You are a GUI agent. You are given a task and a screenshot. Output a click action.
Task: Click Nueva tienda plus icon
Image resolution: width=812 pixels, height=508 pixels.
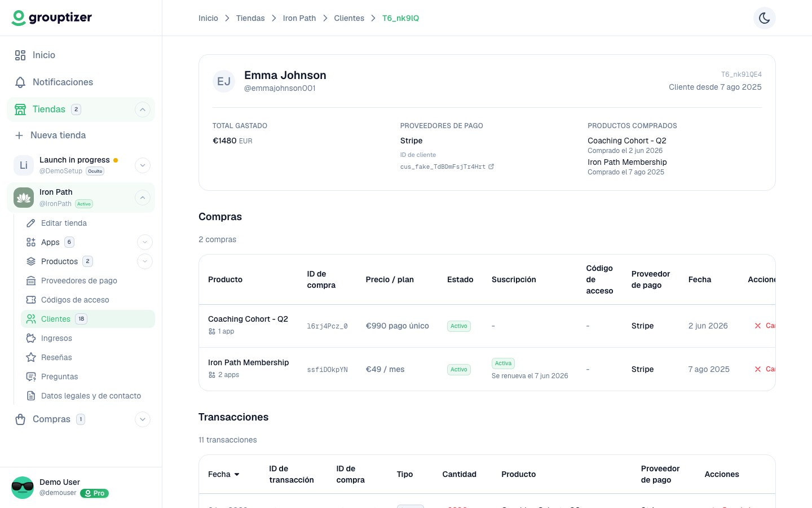[19, 135]
